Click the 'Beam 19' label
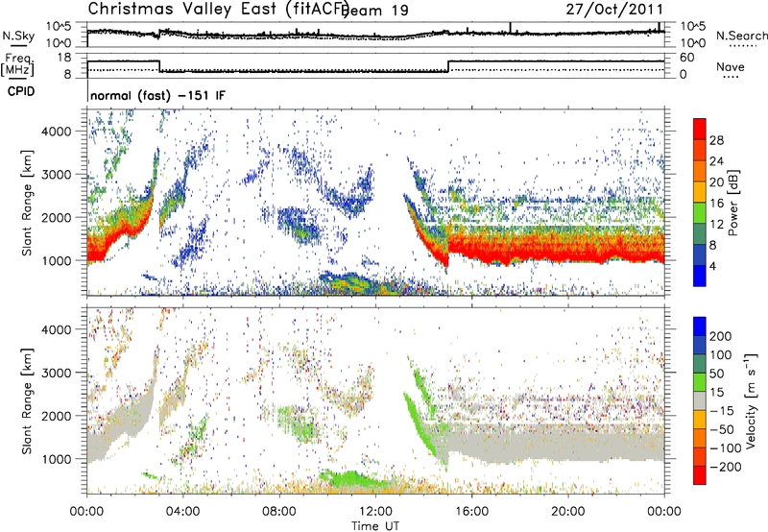The height and width of the screenshot is (532, 768). (x=374, y=11)
